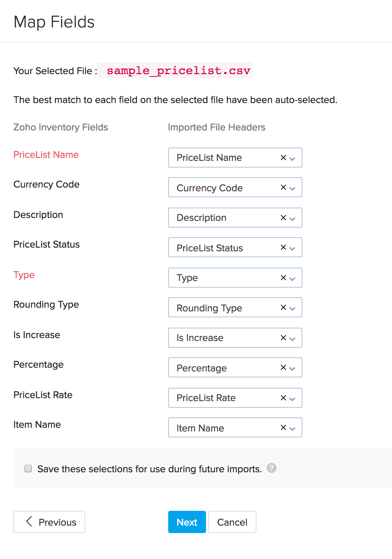392x559 pixels.
Task: Expand the Percentage mapping dropdown
Action: (292, 369)
